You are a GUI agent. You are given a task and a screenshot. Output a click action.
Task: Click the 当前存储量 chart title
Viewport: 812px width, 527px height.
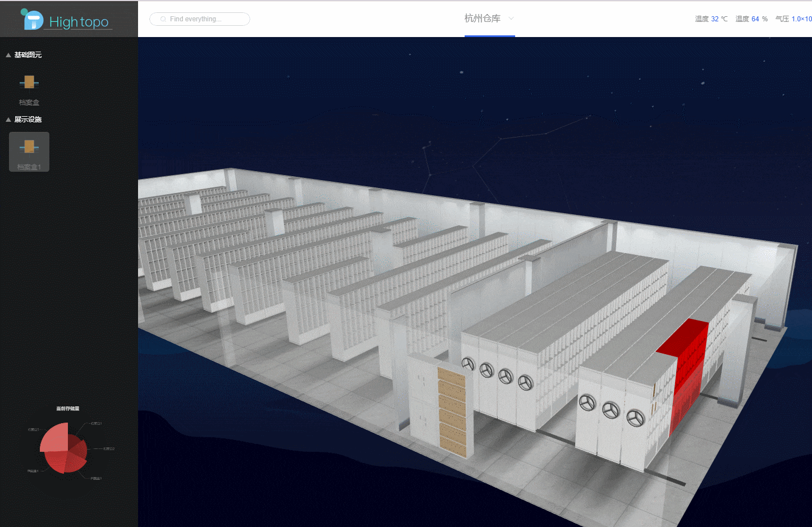coord(68,409)
